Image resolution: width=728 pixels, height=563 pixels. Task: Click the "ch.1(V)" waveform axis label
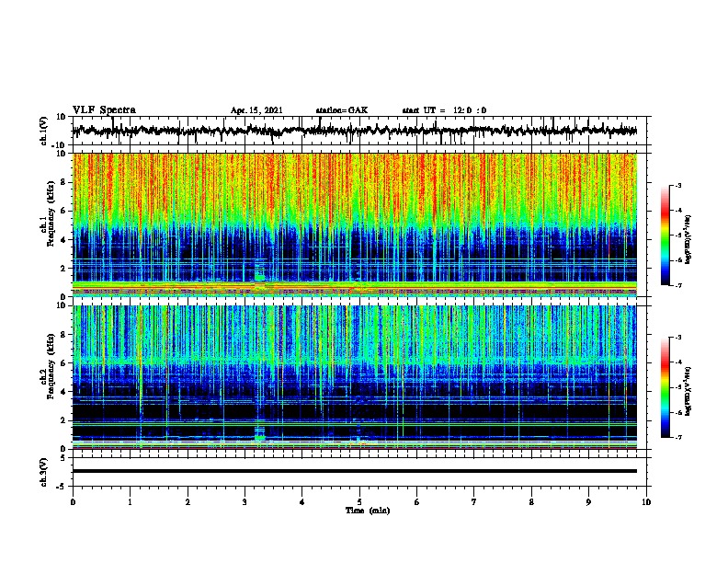click(43, 131)
